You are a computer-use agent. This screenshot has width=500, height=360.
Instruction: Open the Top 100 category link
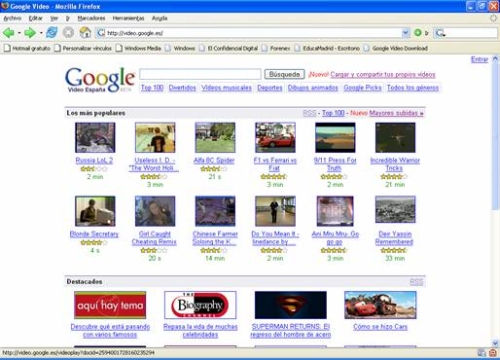[152, 88]
